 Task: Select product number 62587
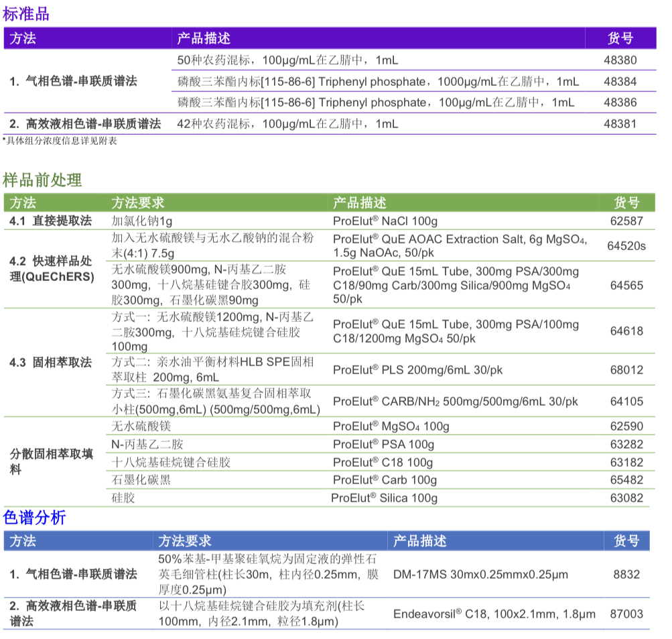click(x=626, y=221)
